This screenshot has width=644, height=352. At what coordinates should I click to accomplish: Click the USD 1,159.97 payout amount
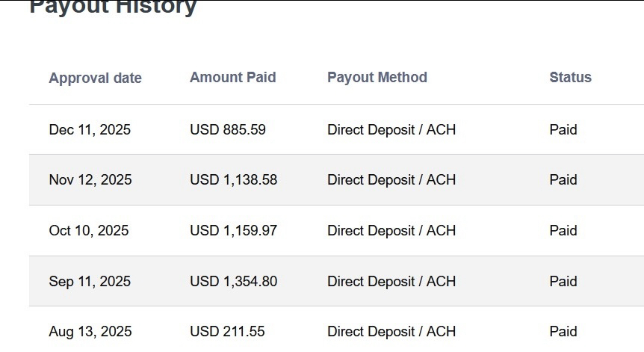[233, 230]
